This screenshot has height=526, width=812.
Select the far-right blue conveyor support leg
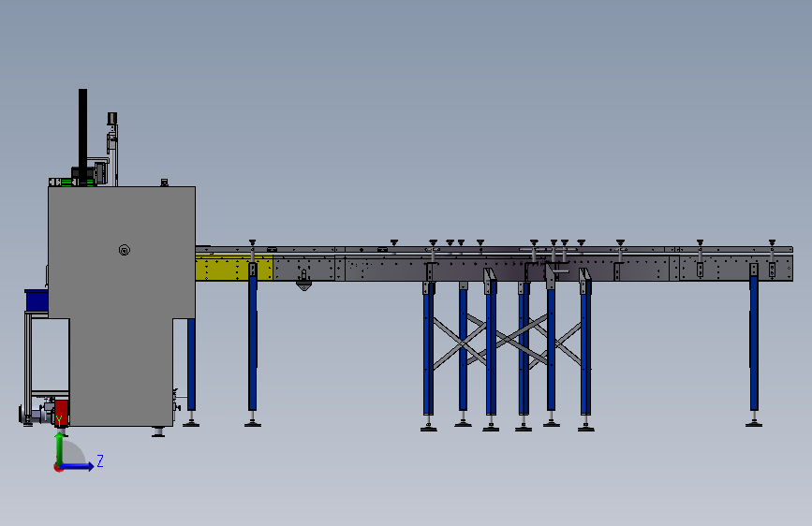click(754, 342)
